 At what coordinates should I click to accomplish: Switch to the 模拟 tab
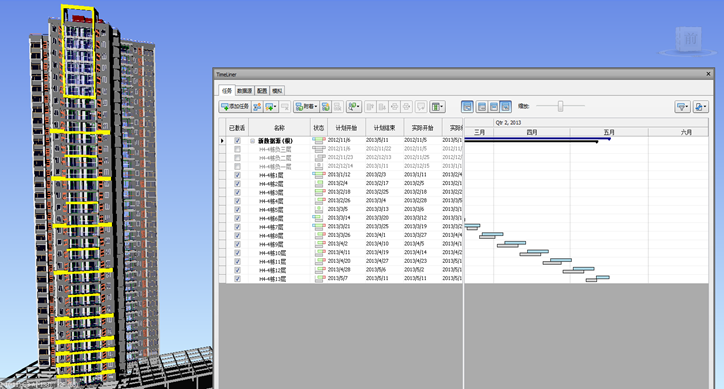[x=277, y=91]
